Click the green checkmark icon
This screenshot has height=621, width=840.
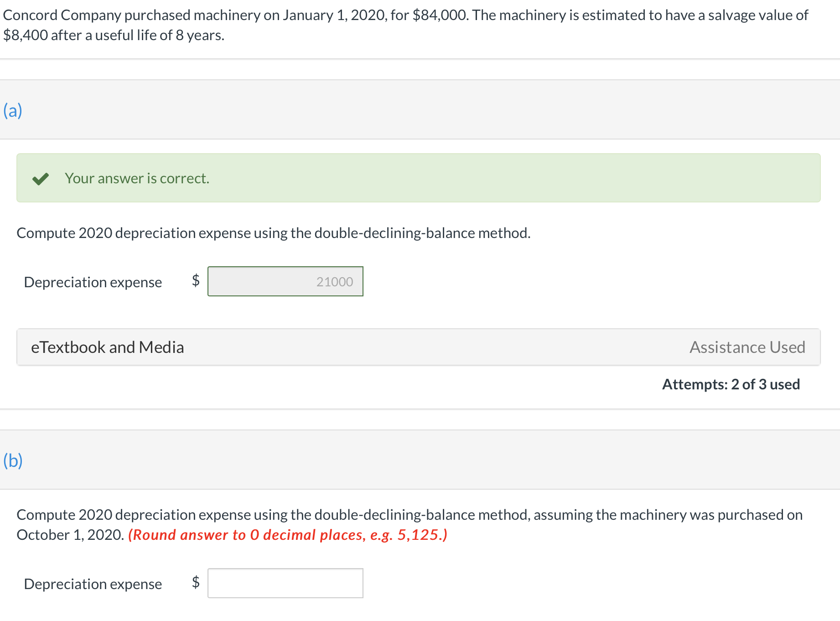pyautogui.click(x=41, y=179)
